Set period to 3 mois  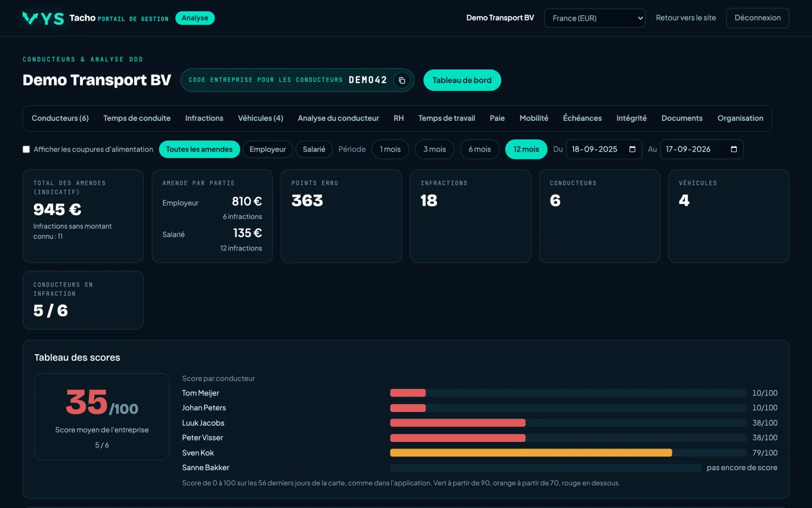pos(435,149)
